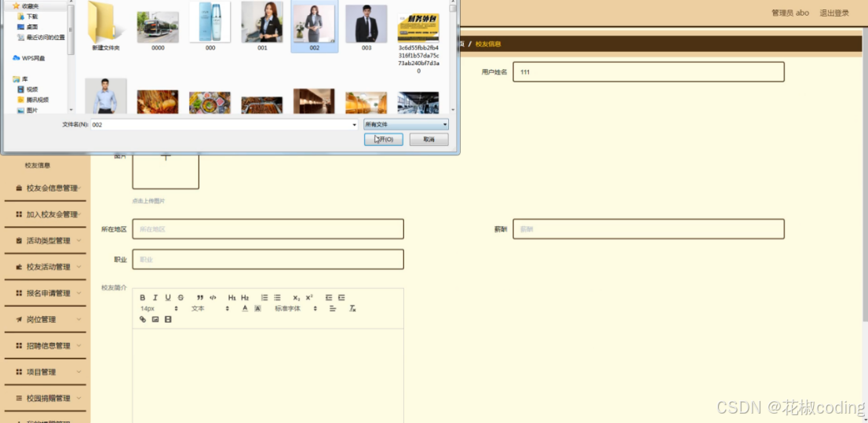Open 最近访问的位置 in the dialog sidebar

(x=41, y=37)
